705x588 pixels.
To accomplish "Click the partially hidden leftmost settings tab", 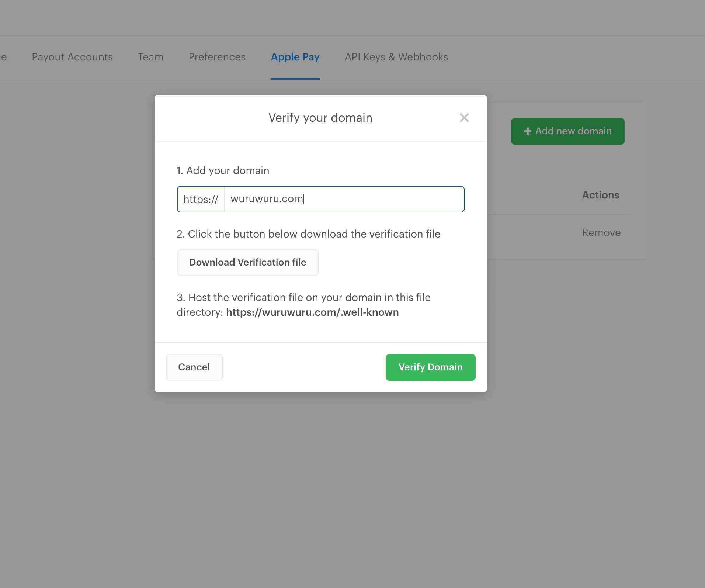I will 3,57.
